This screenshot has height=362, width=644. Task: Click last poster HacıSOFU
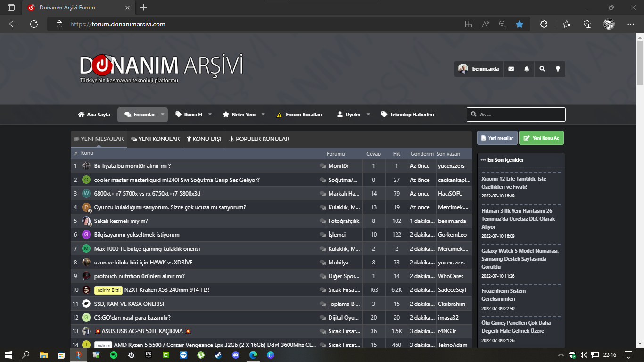click(x=450, y=193)
